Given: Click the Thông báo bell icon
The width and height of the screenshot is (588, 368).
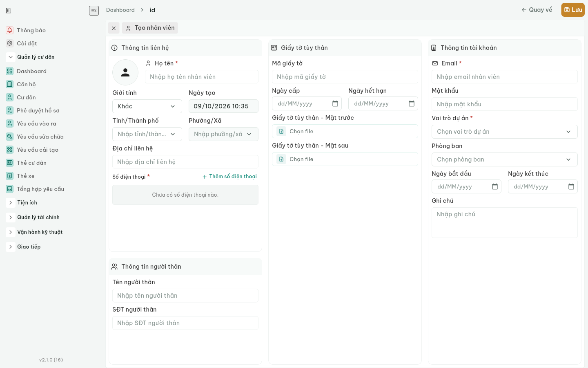Looking at the screenshot, I should click(9, 30).
